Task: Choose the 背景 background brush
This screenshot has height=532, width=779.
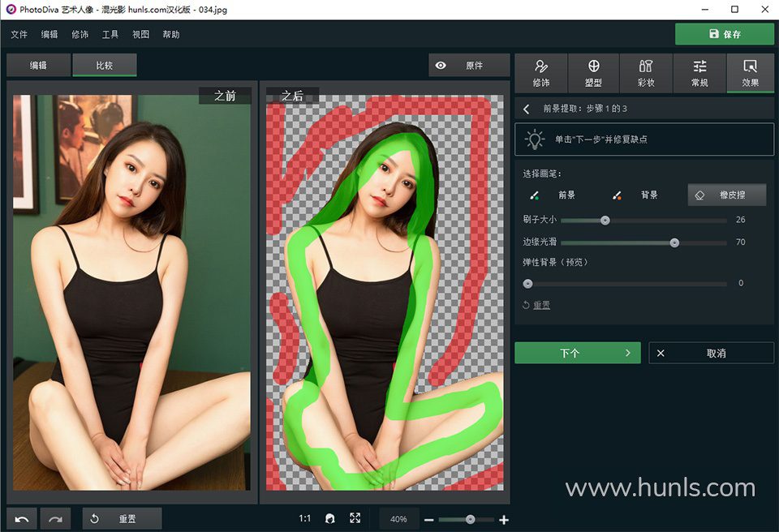Action: pos(635,195)
